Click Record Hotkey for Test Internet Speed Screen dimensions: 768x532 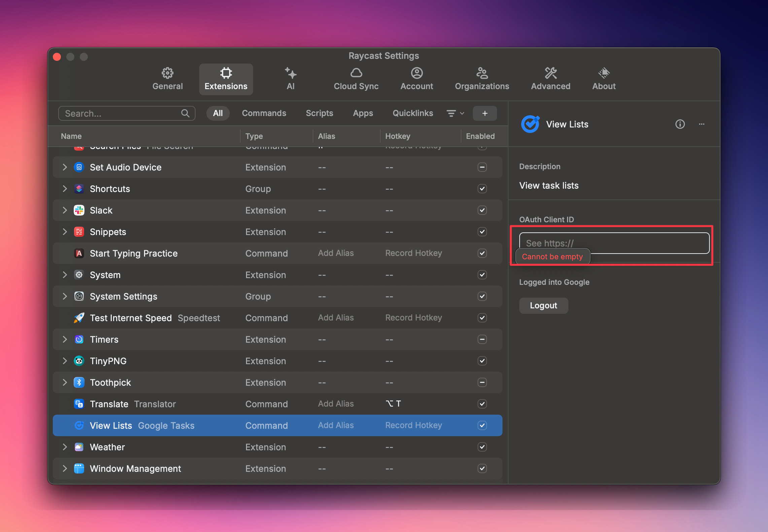[x=414, y=318]
